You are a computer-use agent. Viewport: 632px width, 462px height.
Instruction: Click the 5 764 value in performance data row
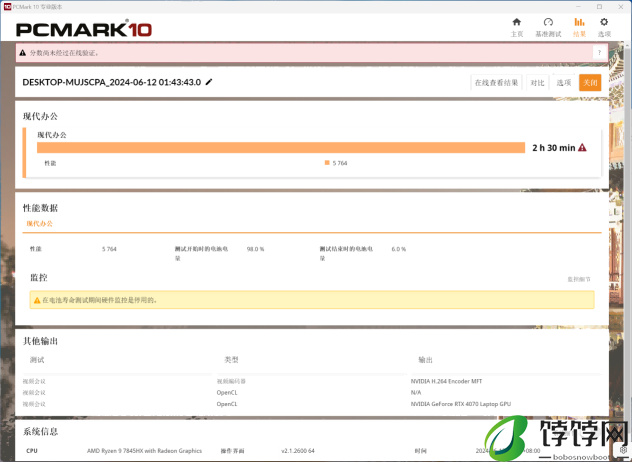[109, 249]
